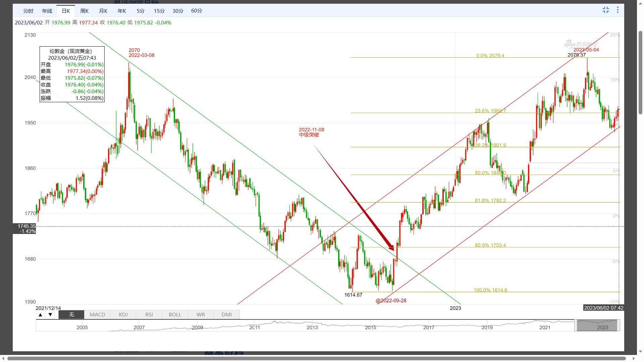
Task: Enable the MACD indicator
Action: 97,315
